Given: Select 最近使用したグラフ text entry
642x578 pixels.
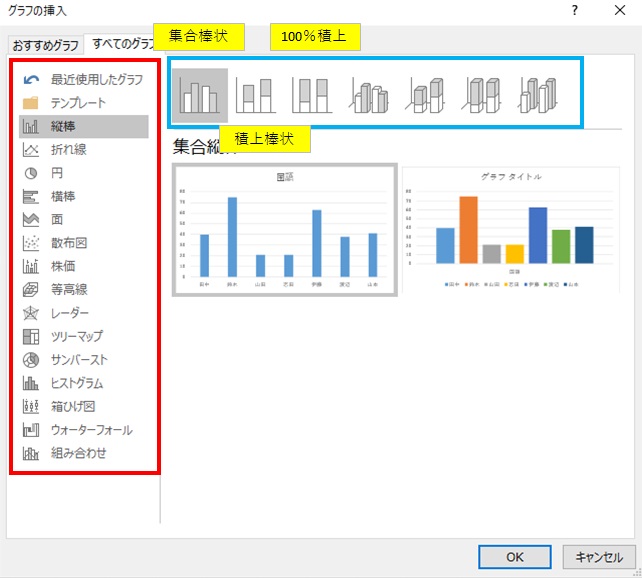Looking at the screenshot, I should click(97, 79).
